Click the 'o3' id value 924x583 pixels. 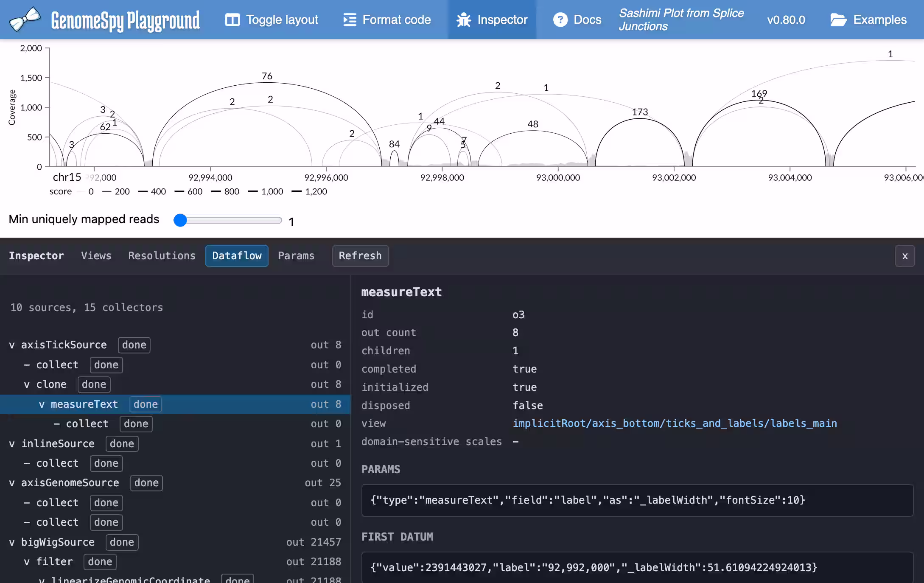tap(518, 315)
